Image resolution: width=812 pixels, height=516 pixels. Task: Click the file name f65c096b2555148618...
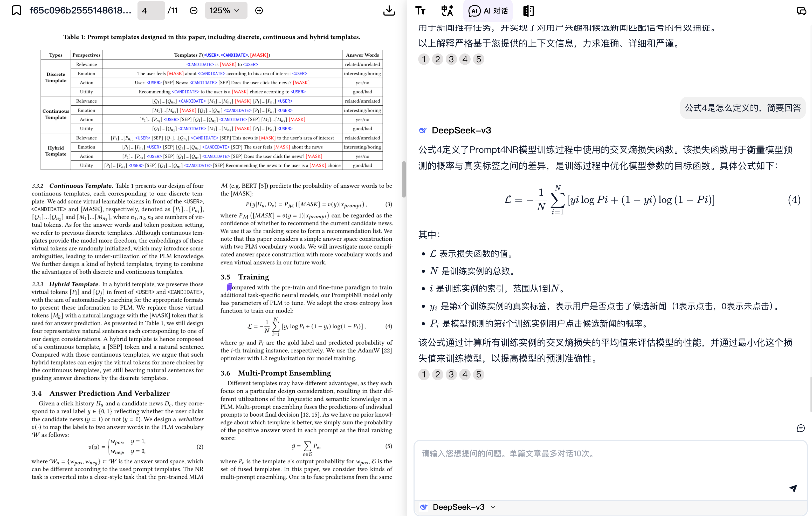click(80, 10)
